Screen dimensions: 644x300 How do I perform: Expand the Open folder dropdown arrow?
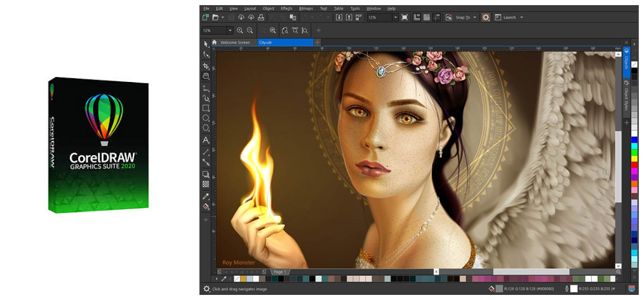[x=223, y=17]
